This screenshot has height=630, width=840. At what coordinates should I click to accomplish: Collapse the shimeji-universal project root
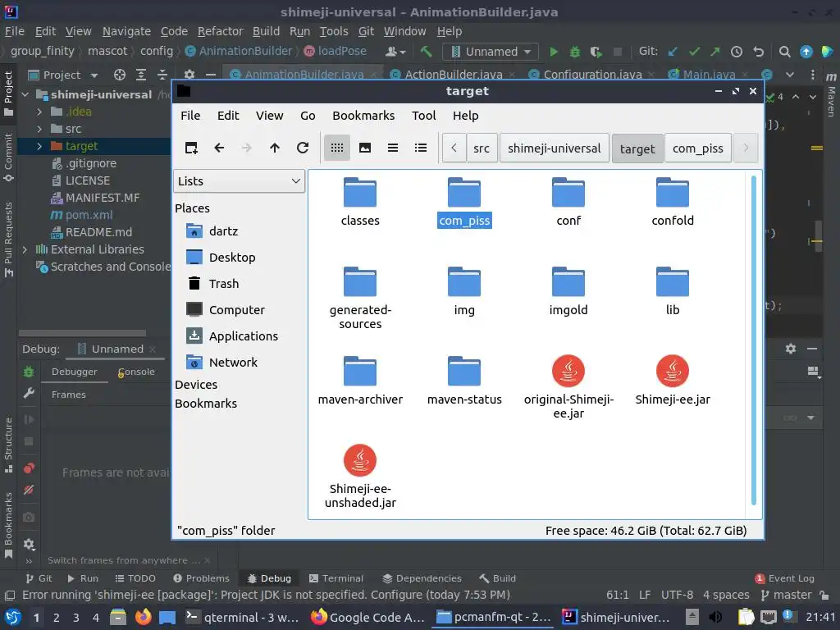tap(25, 94)
